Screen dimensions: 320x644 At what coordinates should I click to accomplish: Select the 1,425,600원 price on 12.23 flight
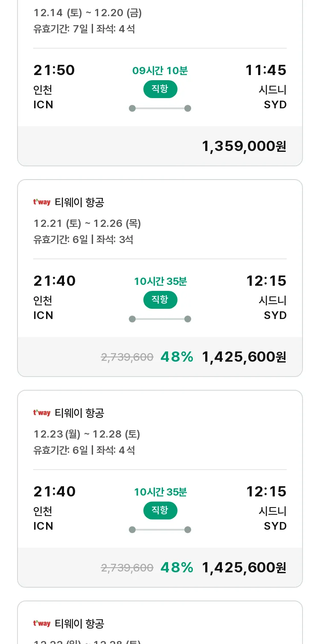(244, 568)
